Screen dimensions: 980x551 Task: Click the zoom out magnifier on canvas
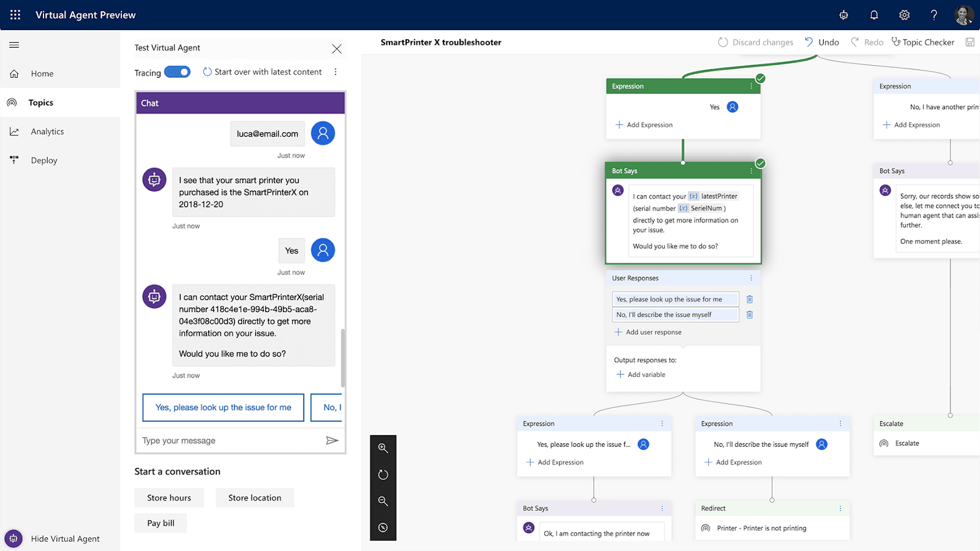pyautogui.click(x=383, y=501)
